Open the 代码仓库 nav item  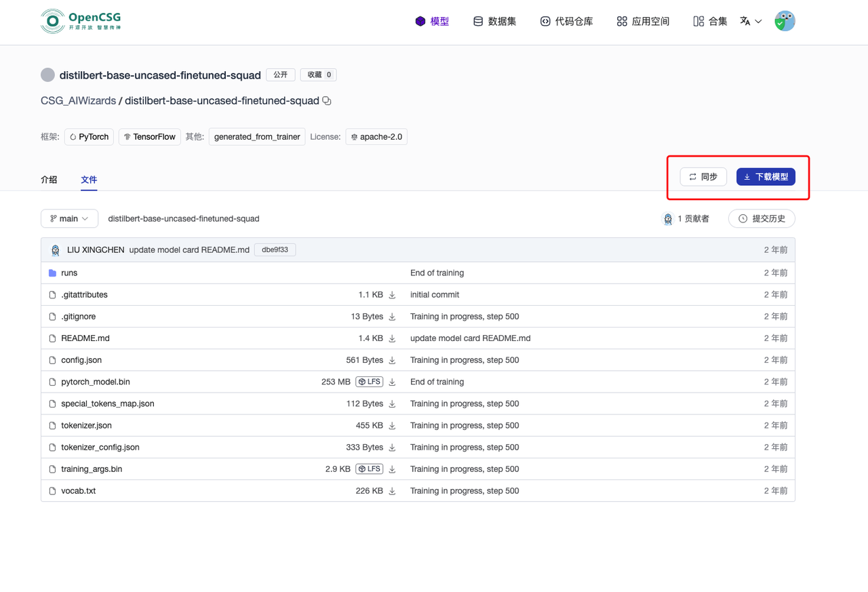tap(566, 21)
